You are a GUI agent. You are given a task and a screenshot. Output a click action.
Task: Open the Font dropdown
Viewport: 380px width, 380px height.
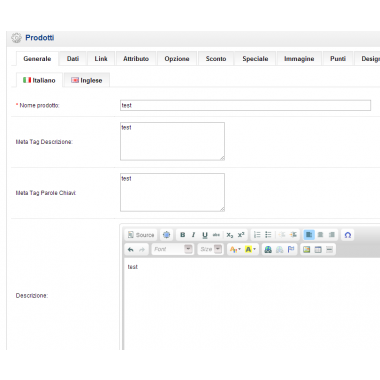point(173,249)
